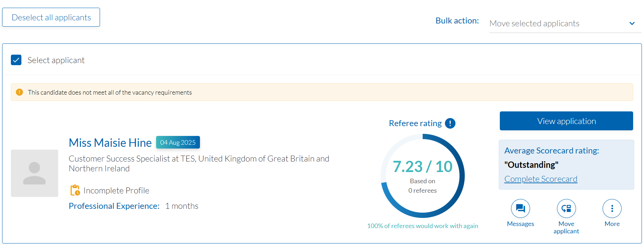Click the Referee rating info exclamation icon
Screen dimensions: 644x247
click(x=450, y=123)
